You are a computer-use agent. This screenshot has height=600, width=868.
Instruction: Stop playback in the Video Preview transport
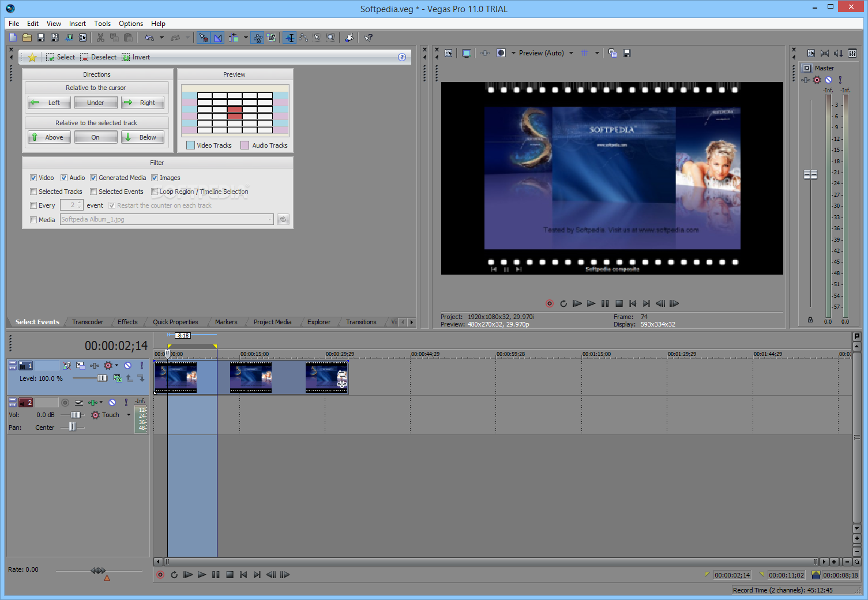coord(619,303)
